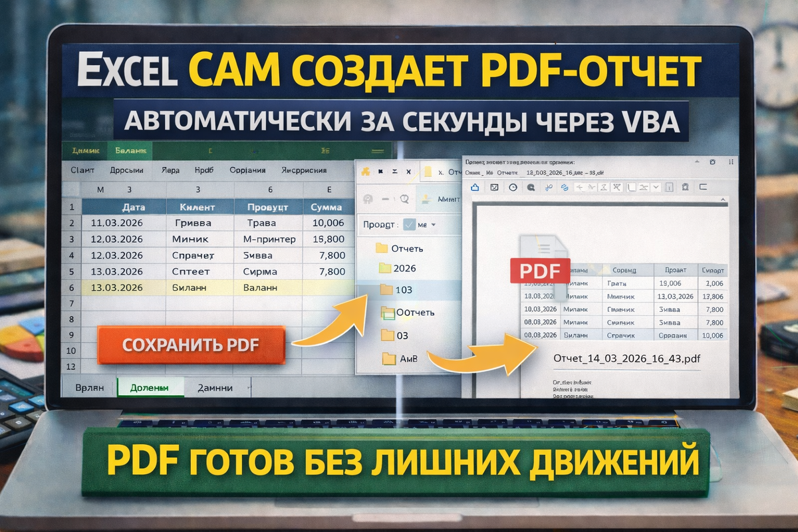Viewport: 798px width, 532px height.
Task: Click the flag icon in explorer title bar
Action: point(381,172)
